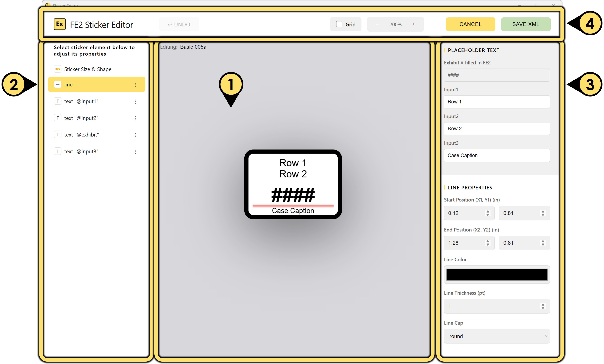Open the options menu for text "@input1"
This screenshot has height=364, width=604.
click(x=135, y=101)
